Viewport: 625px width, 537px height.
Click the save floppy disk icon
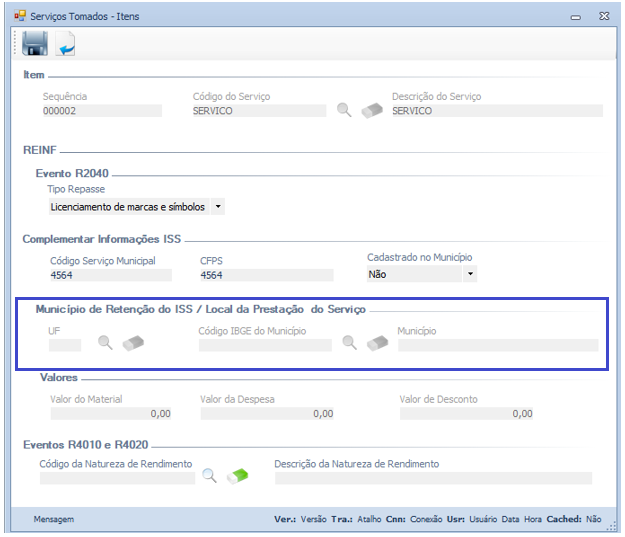(x=35, y=43)
